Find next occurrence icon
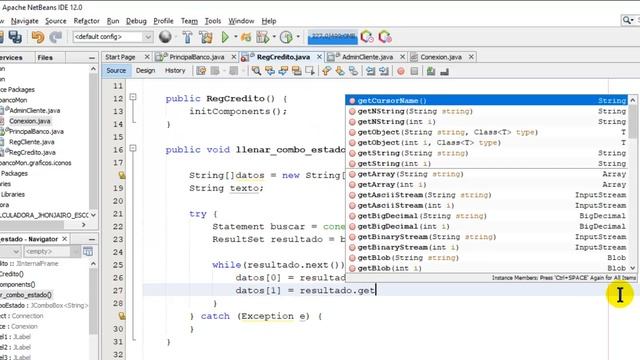Viewport: 640px width, 360px height. pos(283,71)
